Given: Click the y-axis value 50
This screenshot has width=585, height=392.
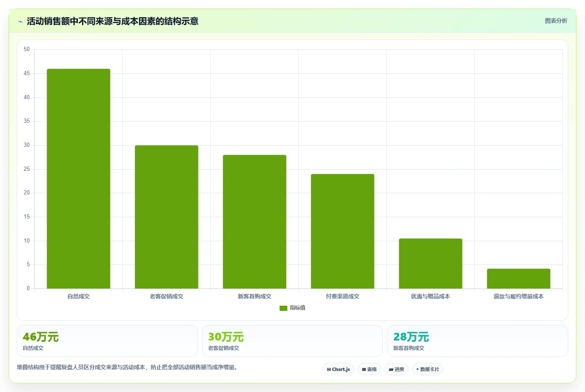Looking at the screenshot, I should [27, 49].
